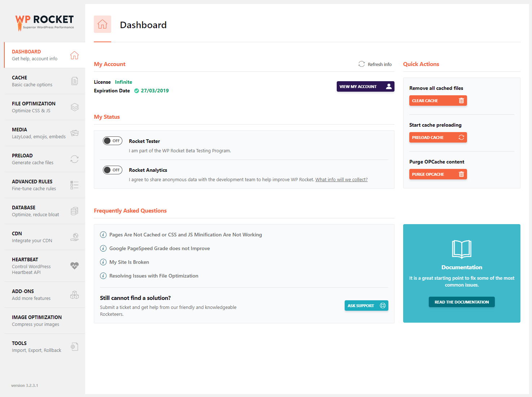Open the Preload menu item

[x=45, y=159]
